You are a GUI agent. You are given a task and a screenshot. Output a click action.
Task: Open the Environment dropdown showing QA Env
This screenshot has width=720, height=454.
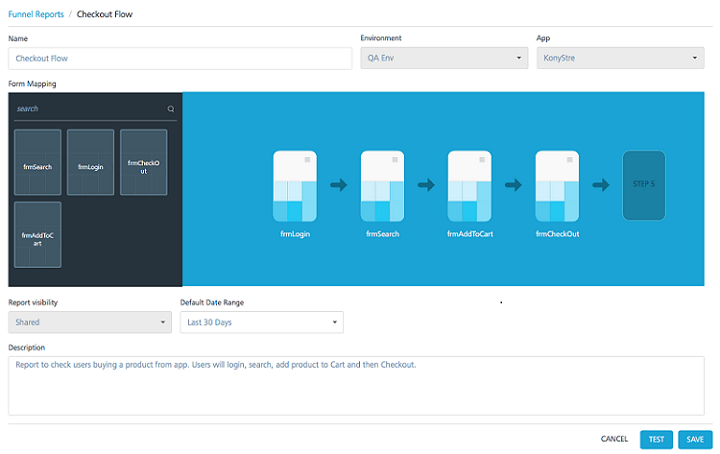[x=444, y=58]
